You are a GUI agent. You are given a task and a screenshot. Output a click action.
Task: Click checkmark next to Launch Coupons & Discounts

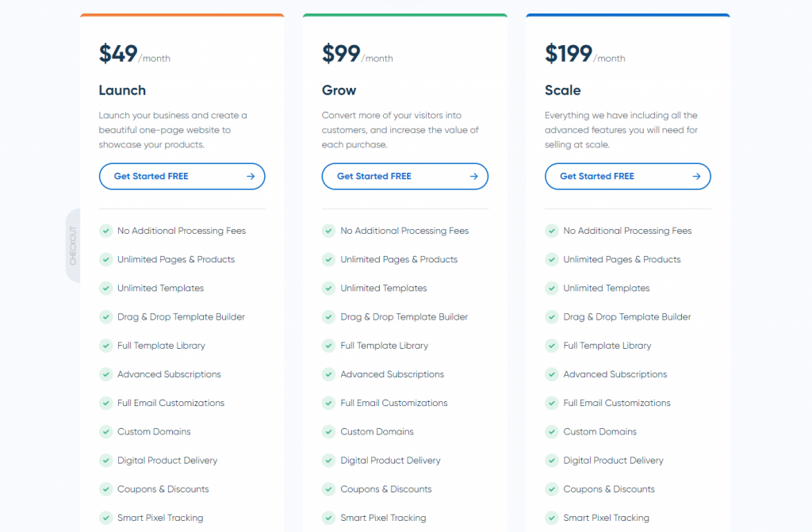(105, 489)
